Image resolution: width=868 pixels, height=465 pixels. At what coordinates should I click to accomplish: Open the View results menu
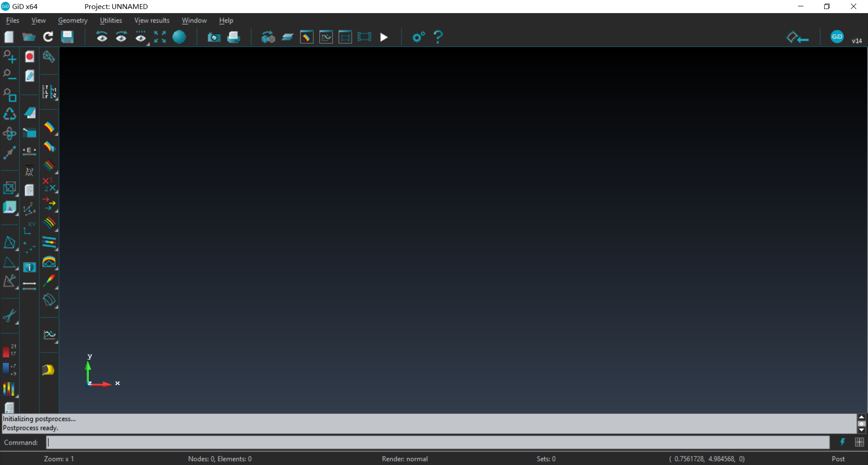(152, 20)
